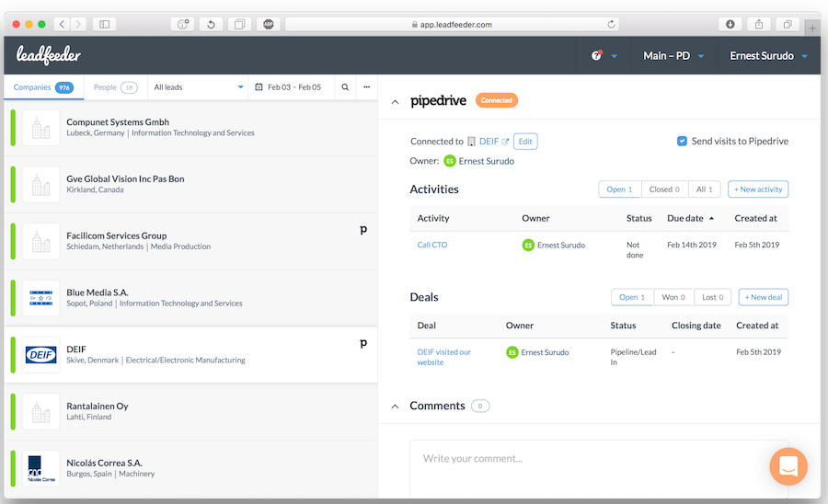Viewport: 828px width, 504px height.
Task: Click the orange Connected status badge
Action: point(497,100)
